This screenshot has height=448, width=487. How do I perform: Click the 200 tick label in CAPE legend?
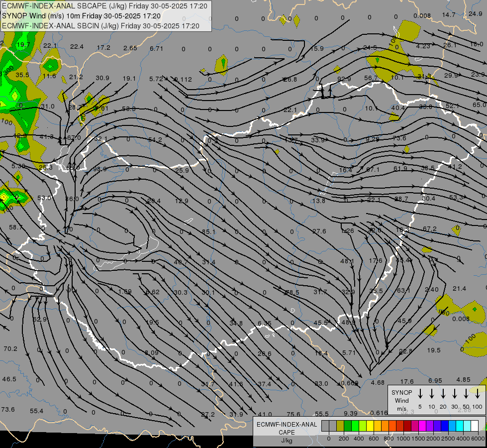coord(344,439)
